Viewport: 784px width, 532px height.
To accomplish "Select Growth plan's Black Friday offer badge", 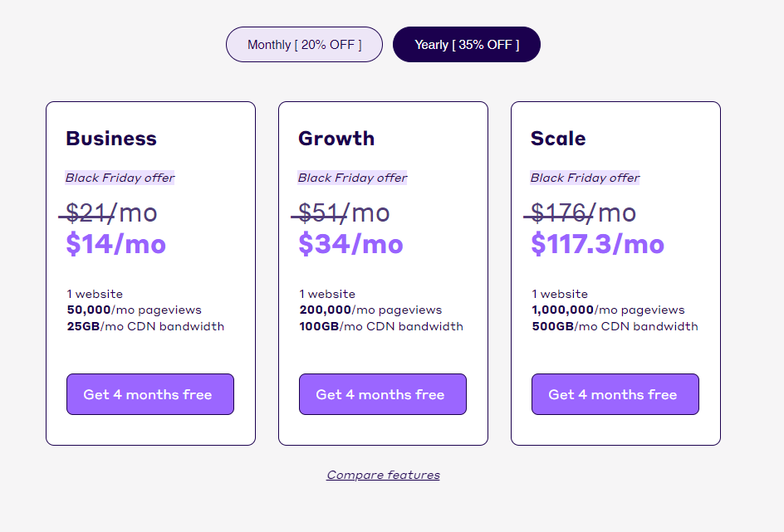I will click(353, 178).
